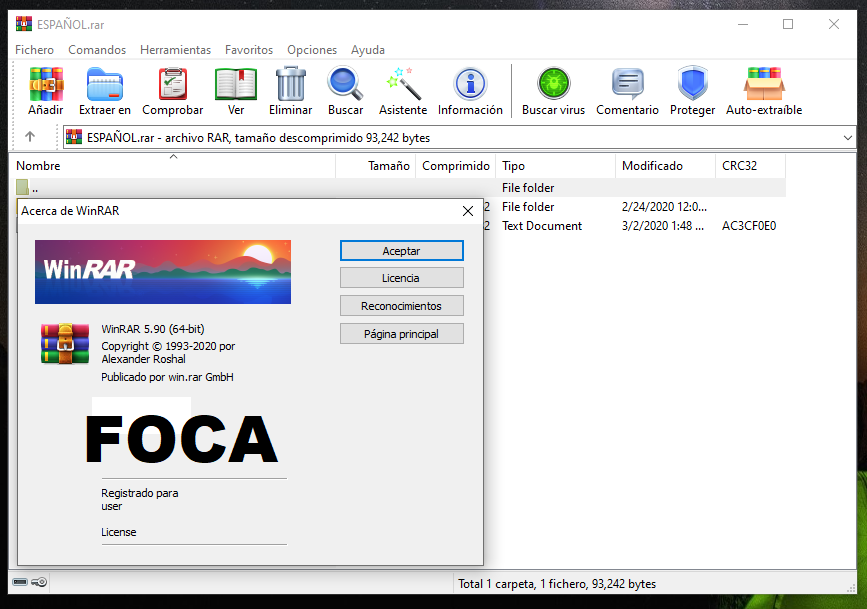
Task: Click the Licencia button
Action: point(401,278)
